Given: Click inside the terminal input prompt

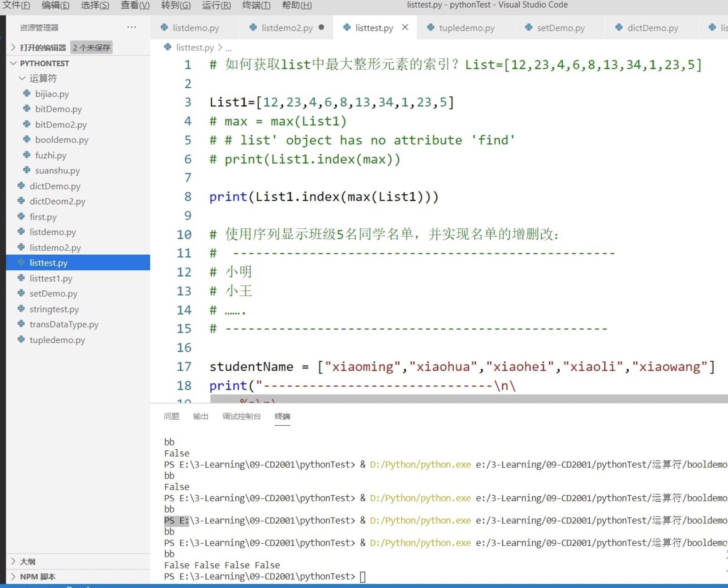Looking at the screenshot, I should click(362, 576).
